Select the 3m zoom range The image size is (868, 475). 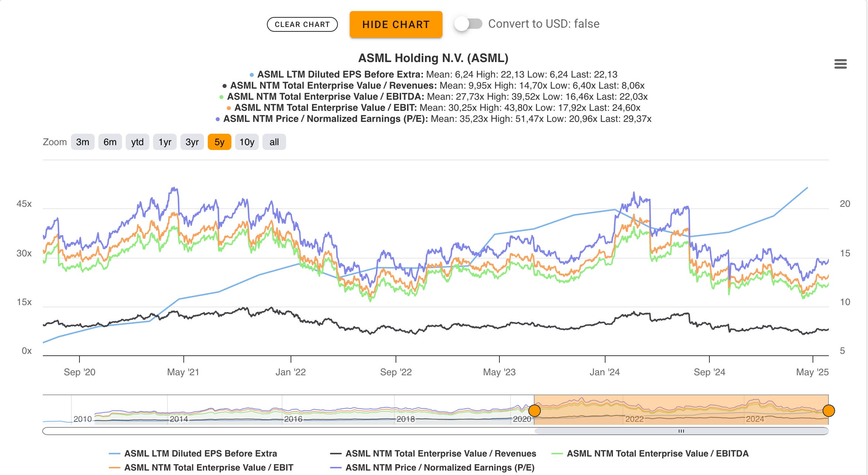point(82,142)
